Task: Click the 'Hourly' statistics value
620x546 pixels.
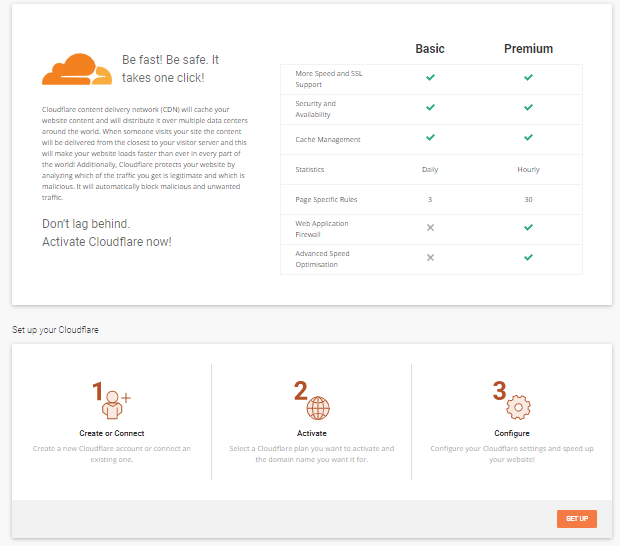Action: (528, 170)
